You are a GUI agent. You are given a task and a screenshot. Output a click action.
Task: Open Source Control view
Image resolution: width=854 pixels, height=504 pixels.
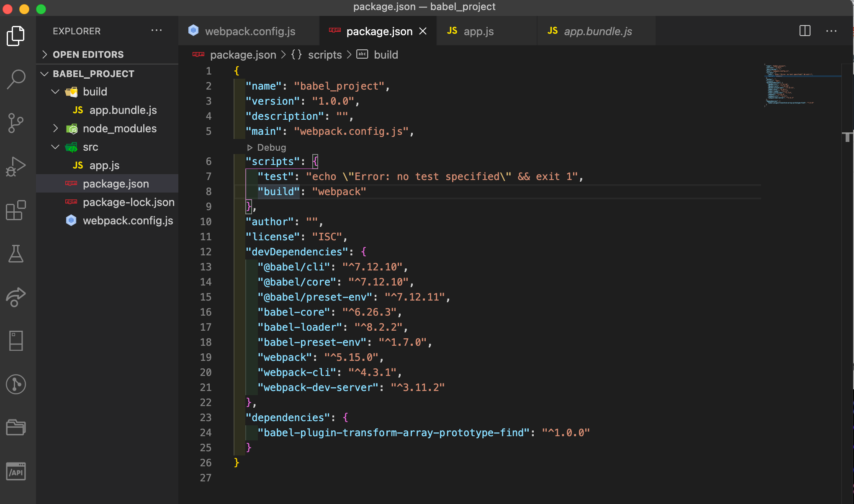(x=16, y=123)
